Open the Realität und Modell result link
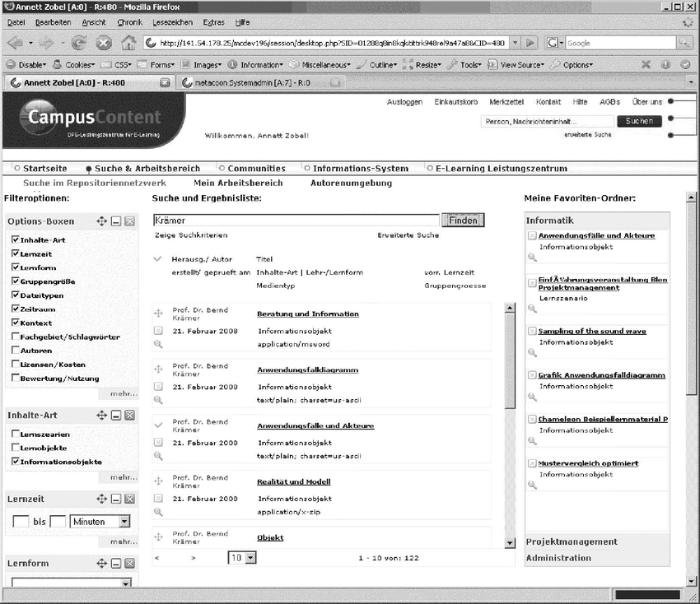 click(293, 481)
